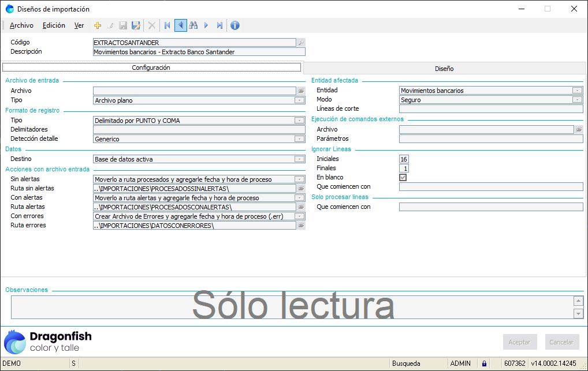
Task: Open the blue information icon
Action: [x=235, y=25]
